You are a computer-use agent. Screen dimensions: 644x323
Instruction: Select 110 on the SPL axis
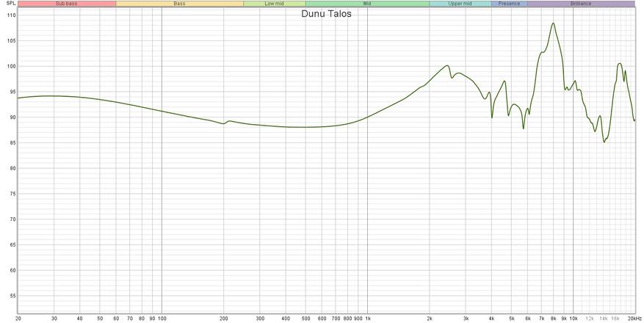(x=11, y=15)
